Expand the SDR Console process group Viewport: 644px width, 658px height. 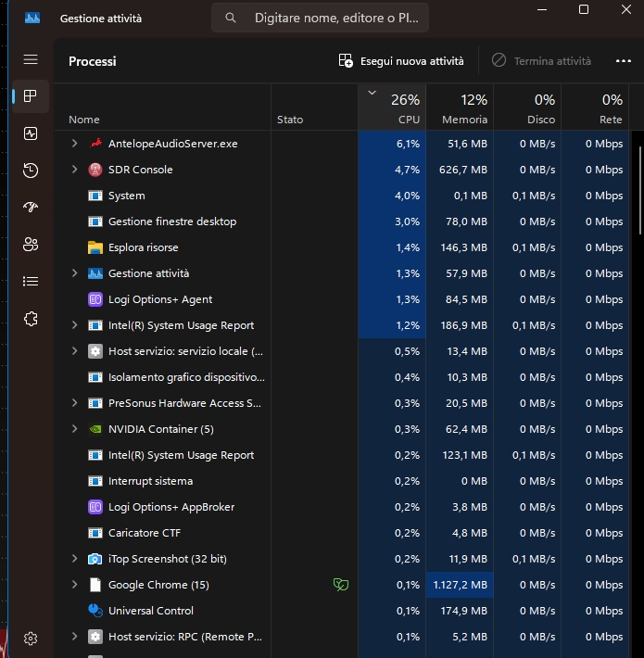[75, 170]
